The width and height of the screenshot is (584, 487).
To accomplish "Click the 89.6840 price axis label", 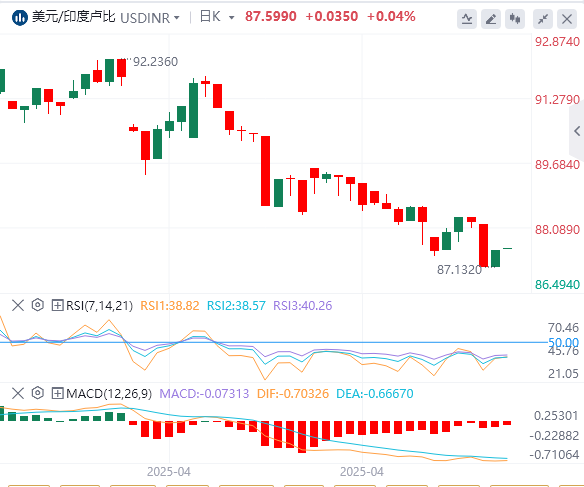I will click(558, 165).
